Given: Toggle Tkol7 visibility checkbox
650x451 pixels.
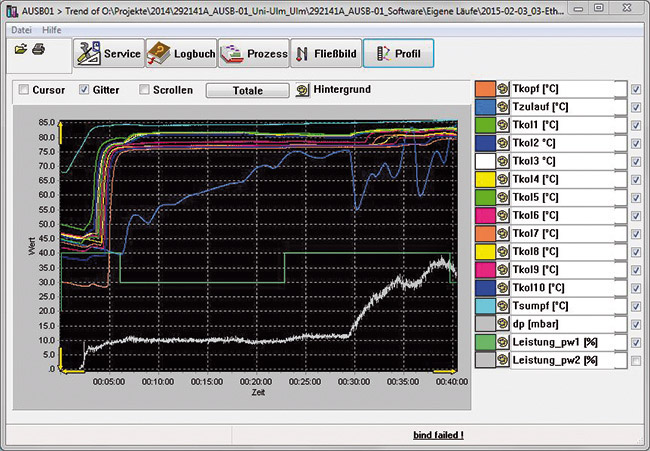Looking at the screenshot, I should coord(636,234).
